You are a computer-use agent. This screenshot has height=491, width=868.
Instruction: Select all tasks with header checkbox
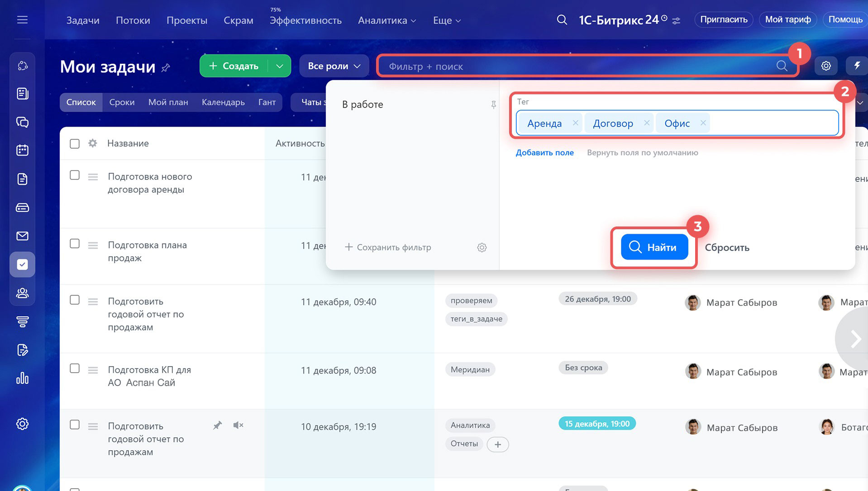[x=75, y=144]
